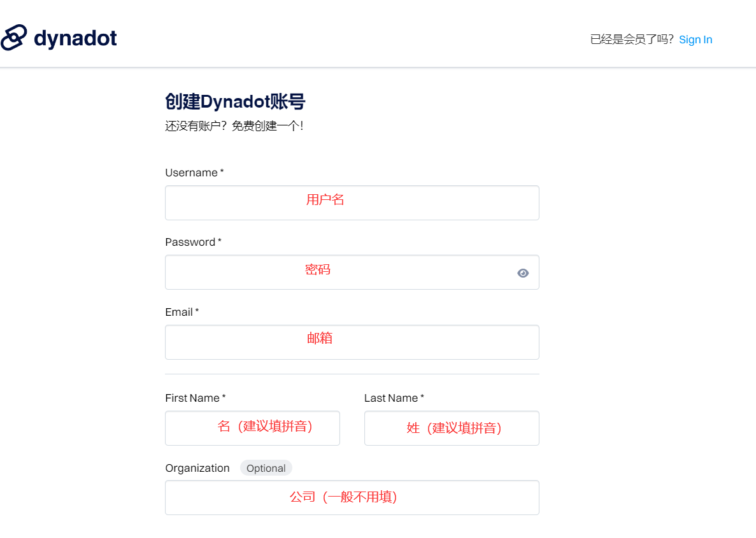Select the Email input field

pyautogui.click(x=352, y=343)
